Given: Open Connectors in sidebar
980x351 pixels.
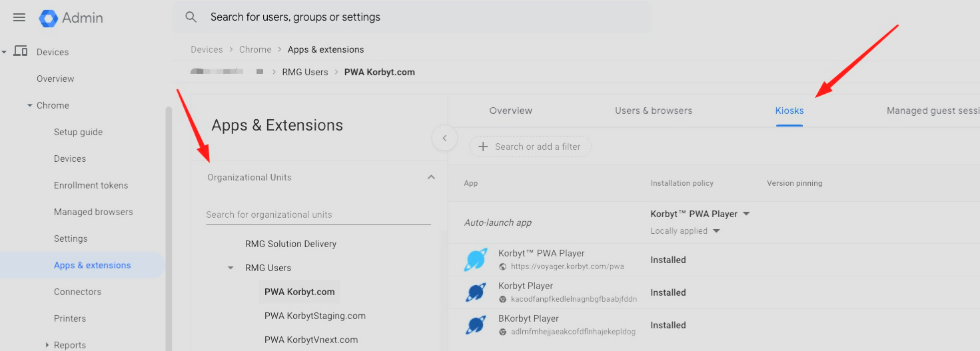Looking at the screenshot, I should (77, 292).
